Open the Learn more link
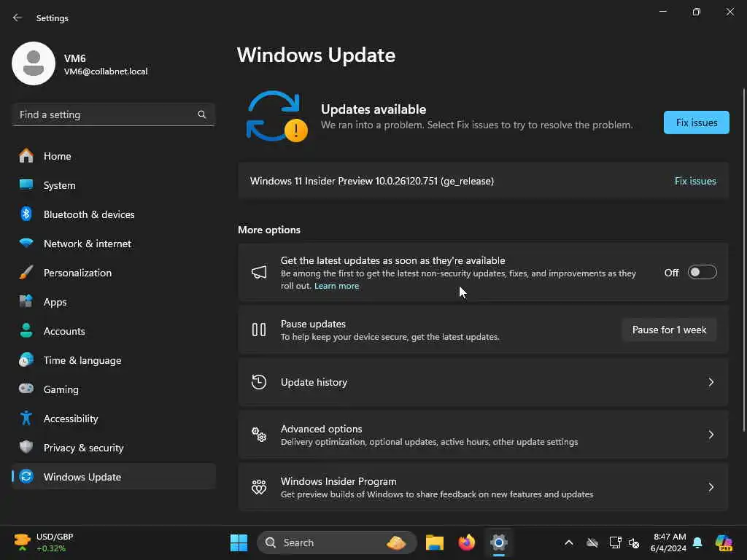Image resolution: width=747 pixels, height=560 pixels. [x=337, y=286]
